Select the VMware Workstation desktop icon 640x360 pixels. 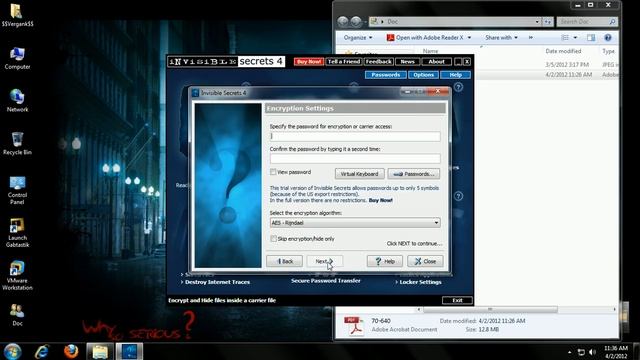pos(17,276)
